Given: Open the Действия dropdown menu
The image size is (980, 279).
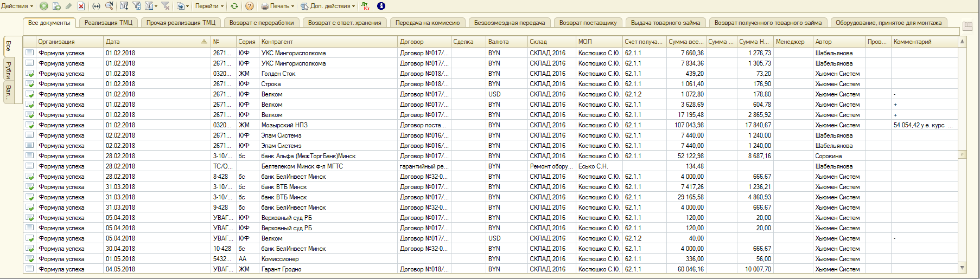Looking at the screenshot, I should (17, 6).
